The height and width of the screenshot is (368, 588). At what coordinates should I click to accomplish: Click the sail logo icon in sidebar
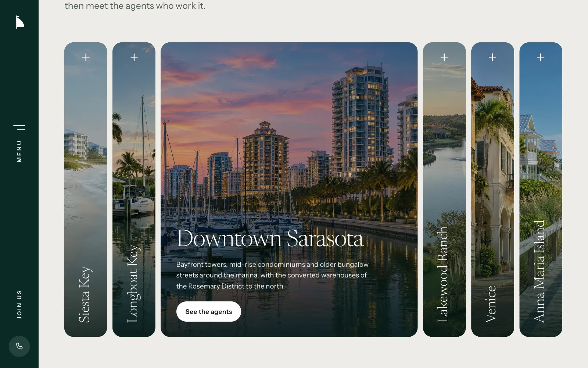pos(20,22)
